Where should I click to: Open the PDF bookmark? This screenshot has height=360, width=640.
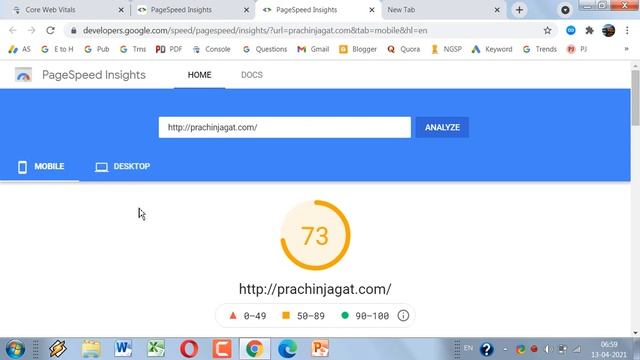pos(169,49)
